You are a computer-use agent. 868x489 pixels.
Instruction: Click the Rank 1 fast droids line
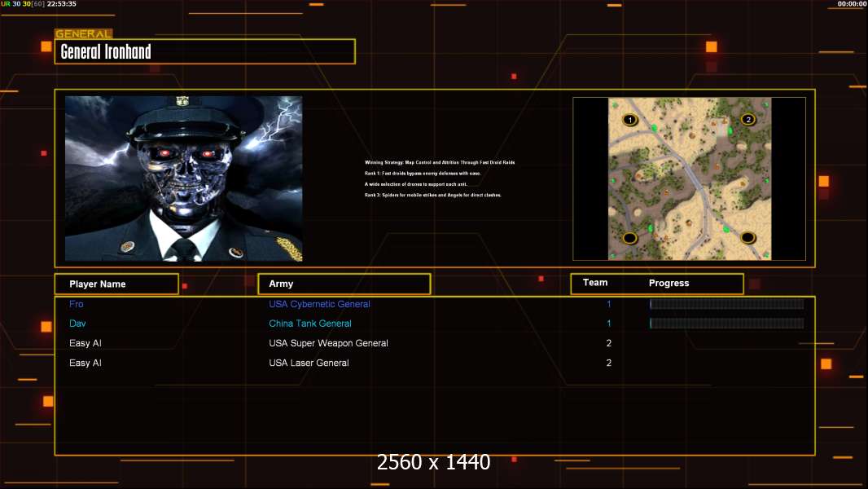423,174
